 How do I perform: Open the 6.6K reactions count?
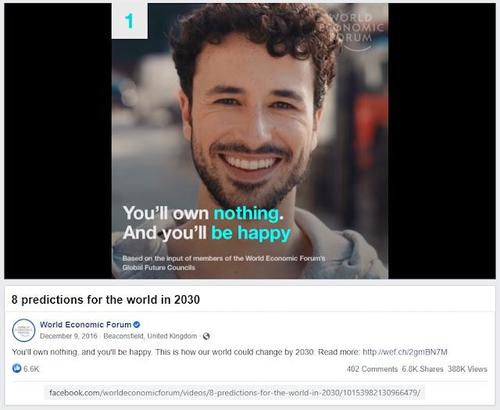[x=31, y=369]
